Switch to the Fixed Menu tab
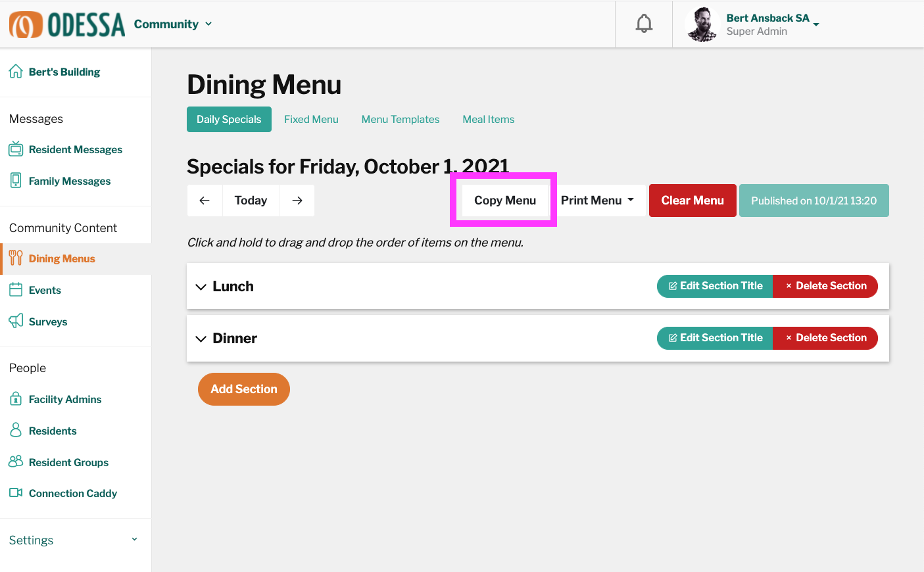The image size is (924, 572). point(311,120)
